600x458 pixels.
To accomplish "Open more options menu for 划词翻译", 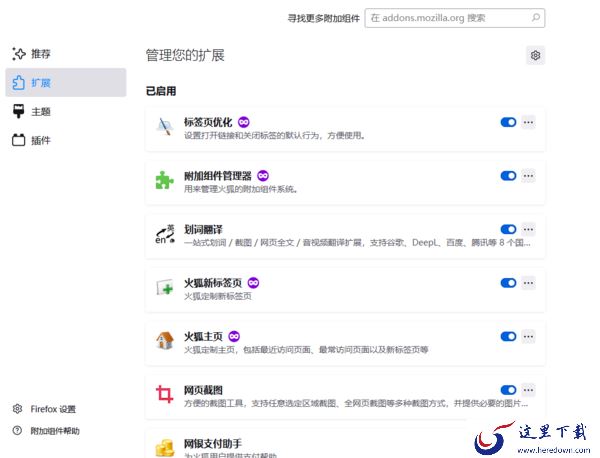I will (528, 229).
